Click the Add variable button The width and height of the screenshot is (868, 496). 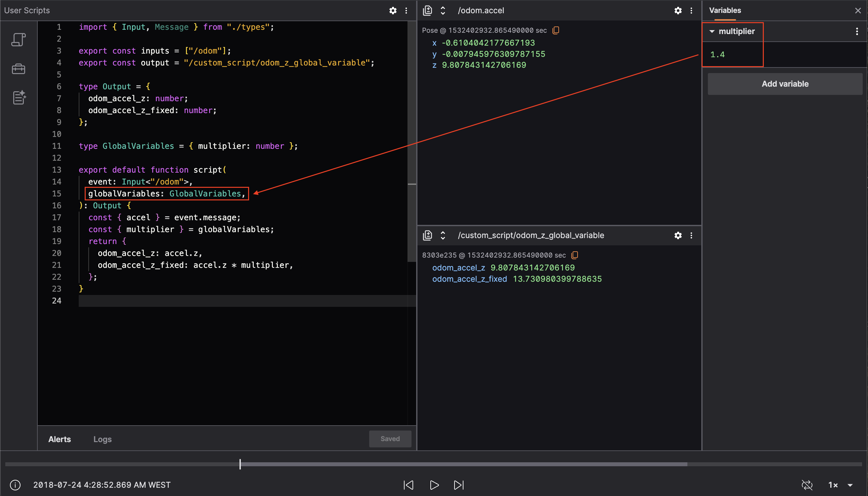click(x=785, y=84)
